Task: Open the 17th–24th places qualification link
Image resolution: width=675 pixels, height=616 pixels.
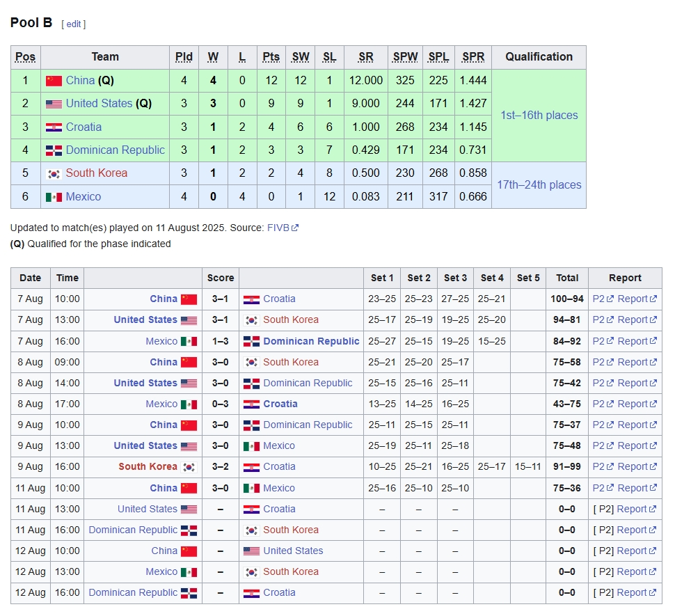Action: pyautogui.click(x=539, y=185)
